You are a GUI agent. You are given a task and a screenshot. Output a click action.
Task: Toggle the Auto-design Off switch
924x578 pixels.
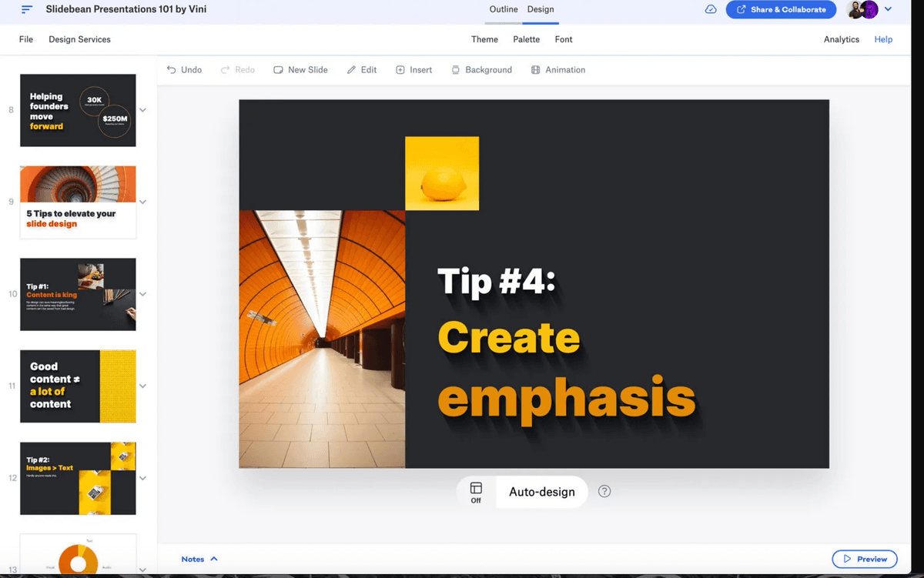coord(476,492)
